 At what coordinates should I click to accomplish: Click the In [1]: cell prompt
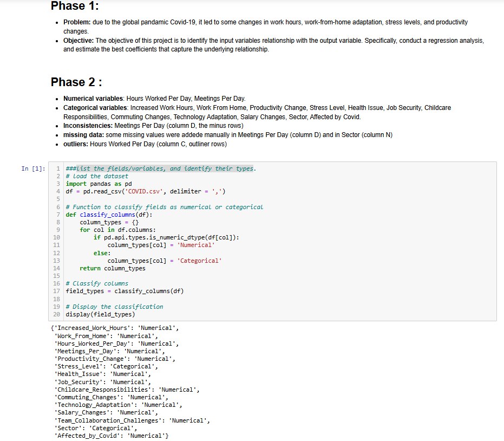(31, 168)
